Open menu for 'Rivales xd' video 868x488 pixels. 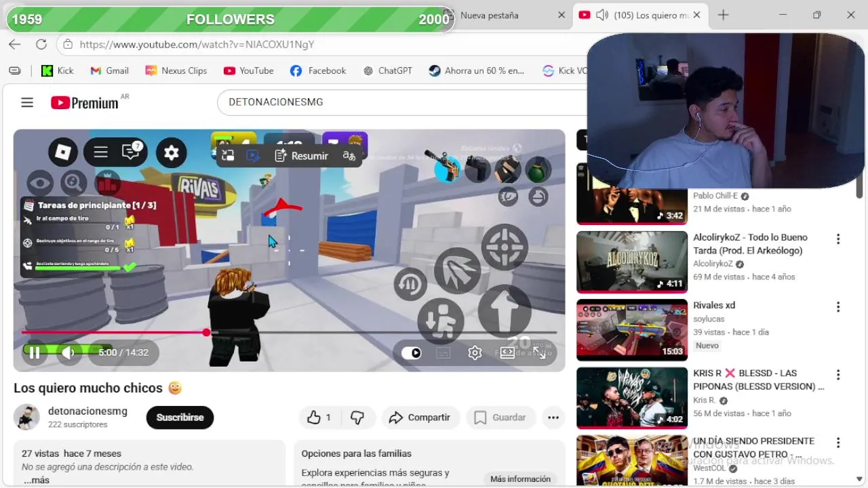[x=838, y=306]
